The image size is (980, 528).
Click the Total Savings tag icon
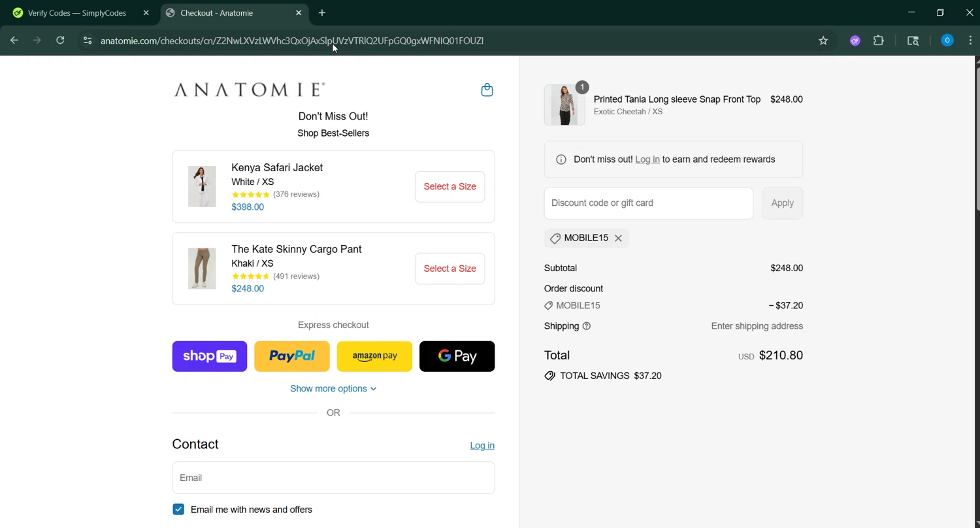550,376
